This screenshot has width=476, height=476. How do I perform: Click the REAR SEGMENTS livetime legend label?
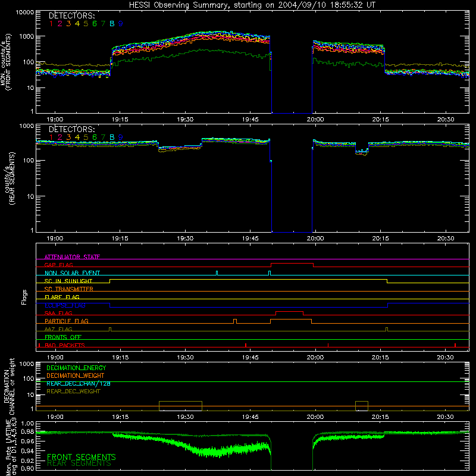point(79,464)
